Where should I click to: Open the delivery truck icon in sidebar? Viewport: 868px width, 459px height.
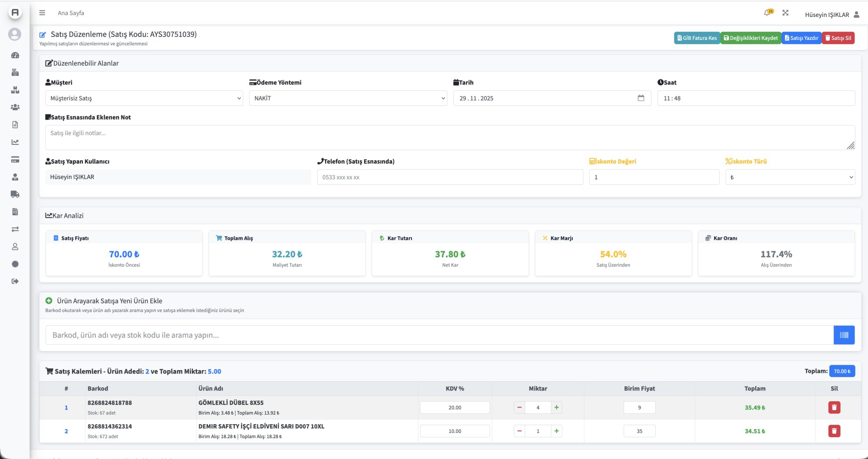click(x=15, y=194)
